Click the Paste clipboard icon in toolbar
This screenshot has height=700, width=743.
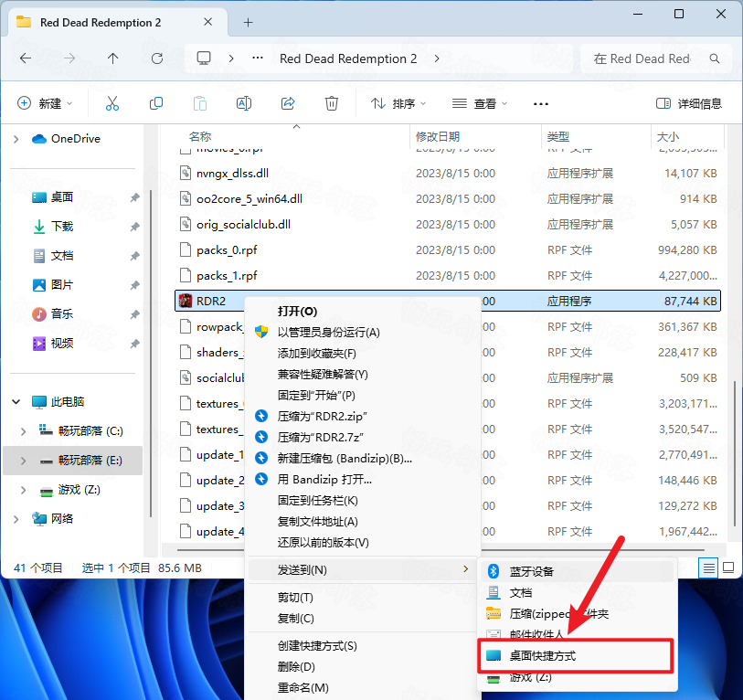point(200,103)
